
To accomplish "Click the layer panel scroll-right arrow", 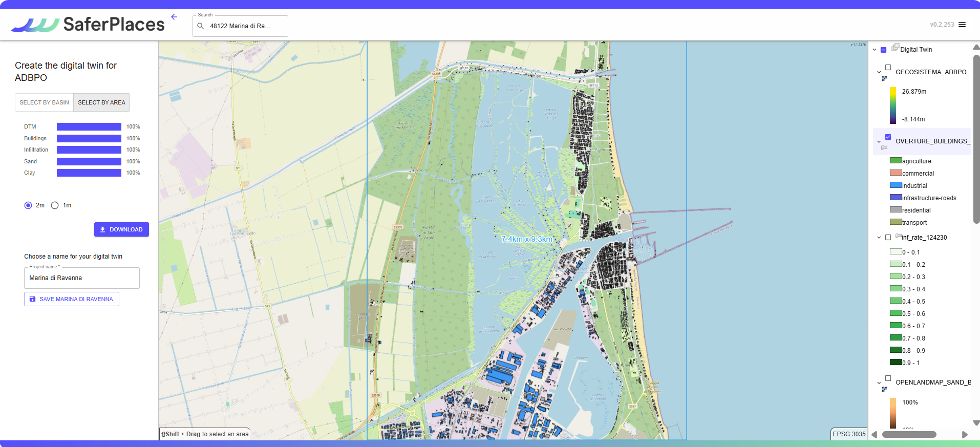I will click(x=965, y=435).
